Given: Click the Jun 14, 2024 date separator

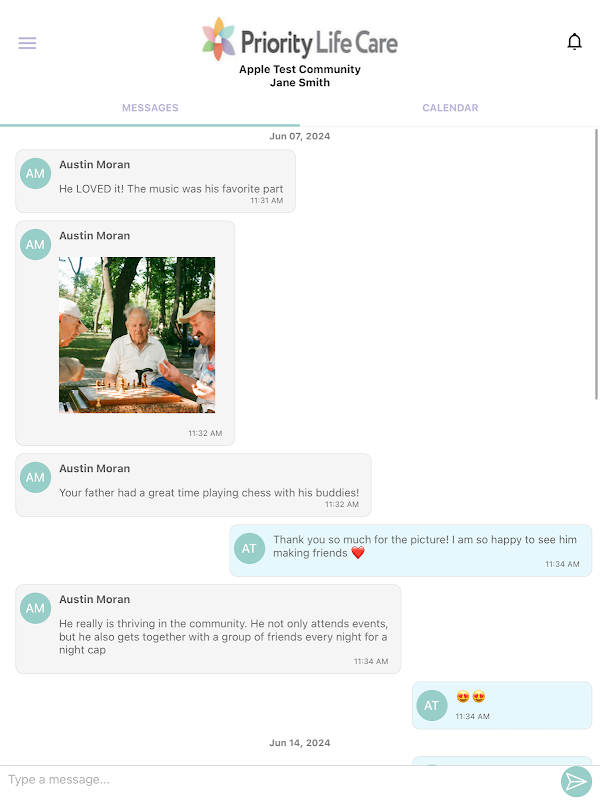Looking at the screenshot, I should point(300,743).
